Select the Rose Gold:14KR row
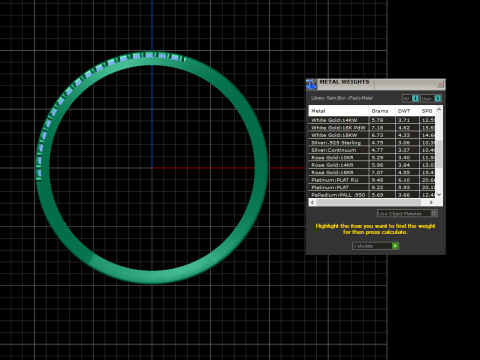Image resolution: width=480 pixels, height=360 pixels. (372, 165)
